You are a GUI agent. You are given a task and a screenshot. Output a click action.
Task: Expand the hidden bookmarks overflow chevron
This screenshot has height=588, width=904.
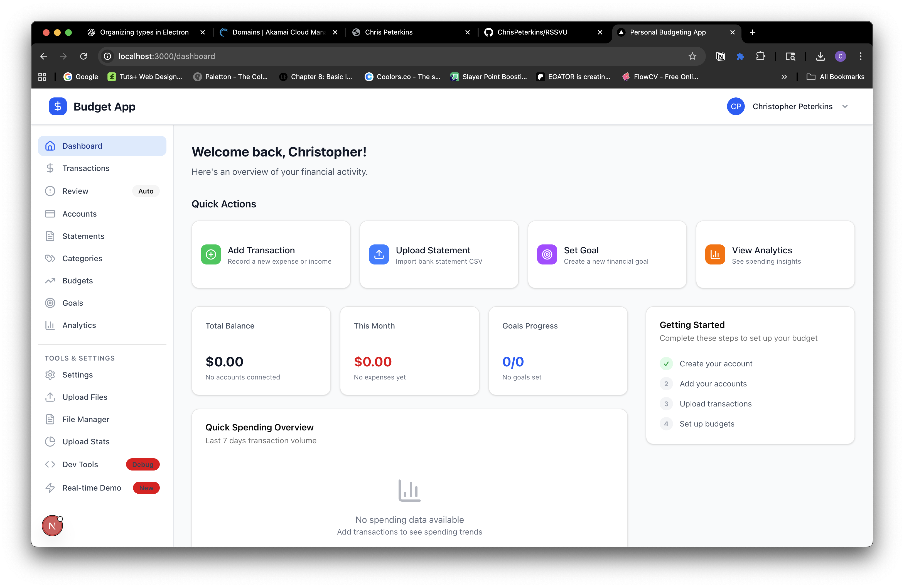pyautogui.click(x=784, y=77)
